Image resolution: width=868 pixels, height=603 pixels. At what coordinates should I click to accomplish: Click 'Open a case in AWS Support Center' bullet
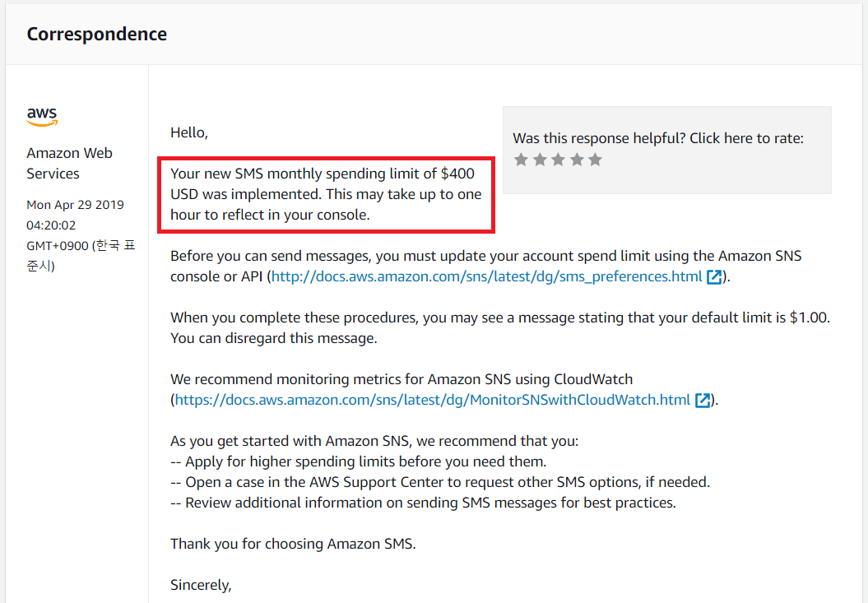(439, 482)
